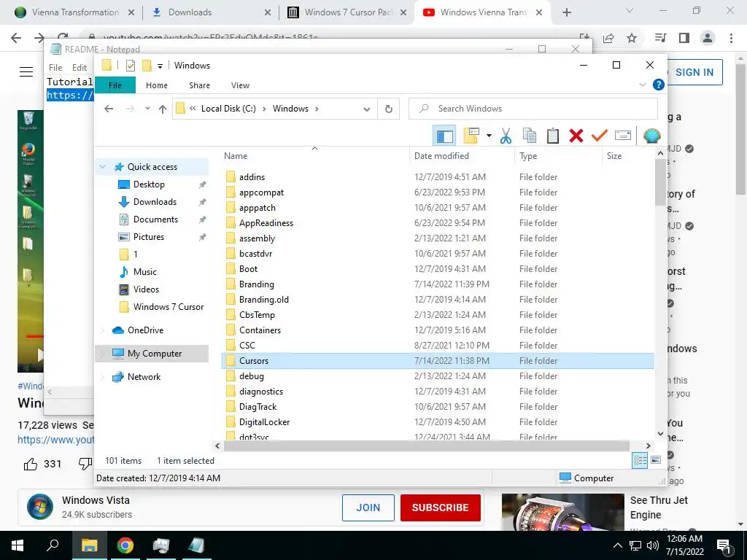Open the Share ribbon tab
The width and height of the screenshot is (747, 560).
tap(199, 85)
